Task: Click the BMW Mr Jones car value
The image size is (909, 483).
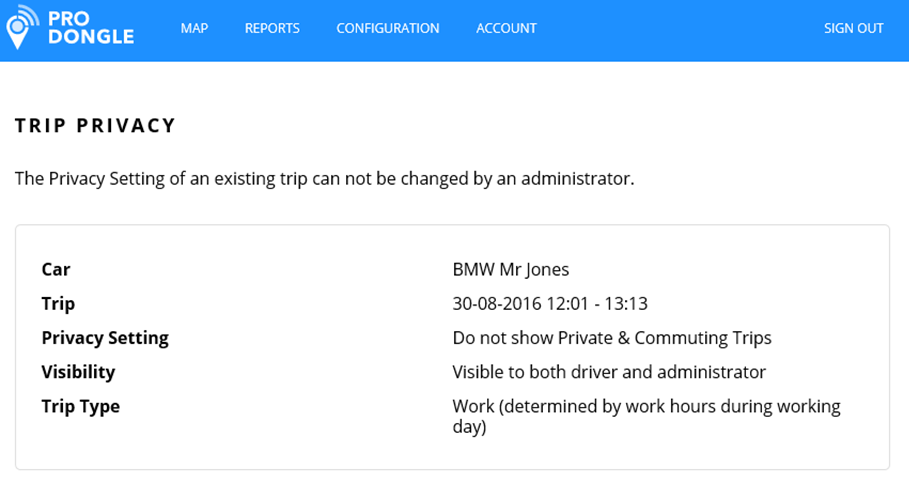Action: [510, 269]
